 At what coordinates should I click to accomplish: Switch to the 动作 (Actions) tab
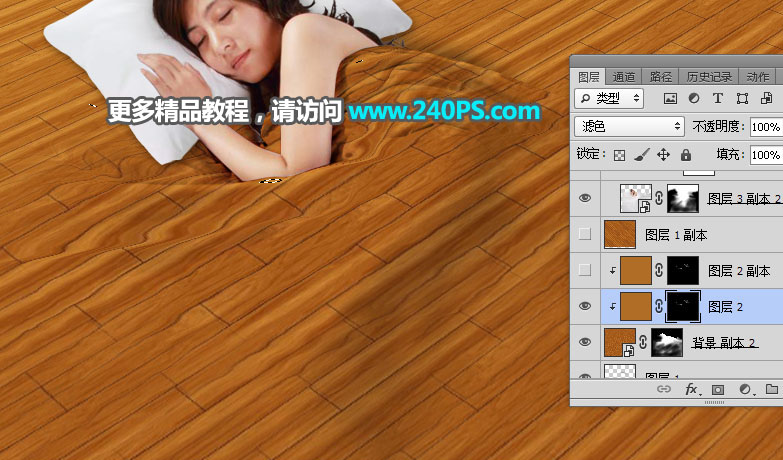tap(757, 77)
